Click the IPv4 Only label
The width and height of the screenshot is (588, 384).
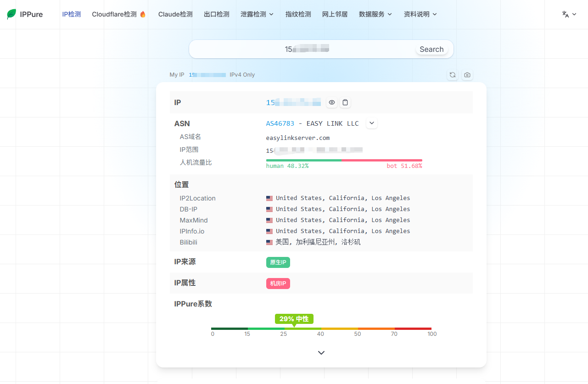(x=242, y=75)
